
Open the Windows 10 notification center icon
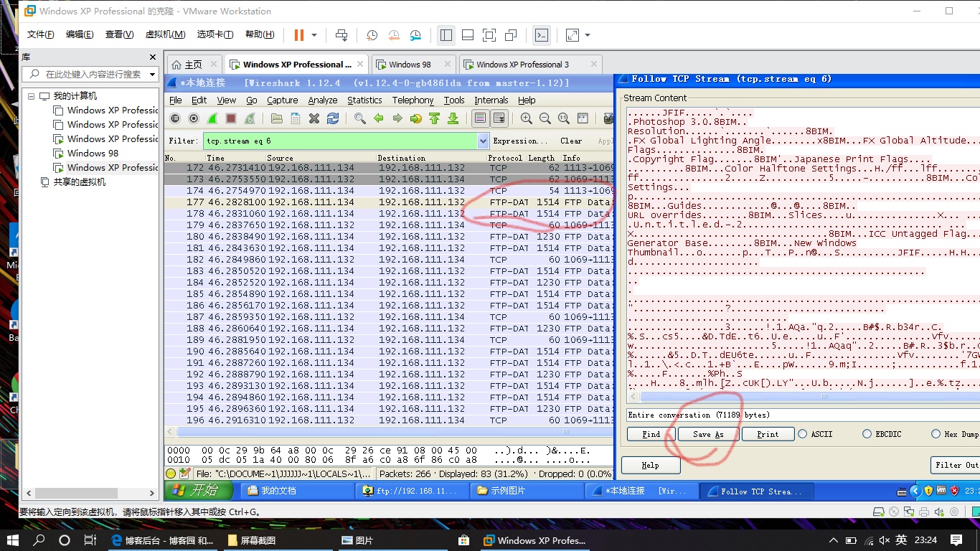(x=956, y=540)
